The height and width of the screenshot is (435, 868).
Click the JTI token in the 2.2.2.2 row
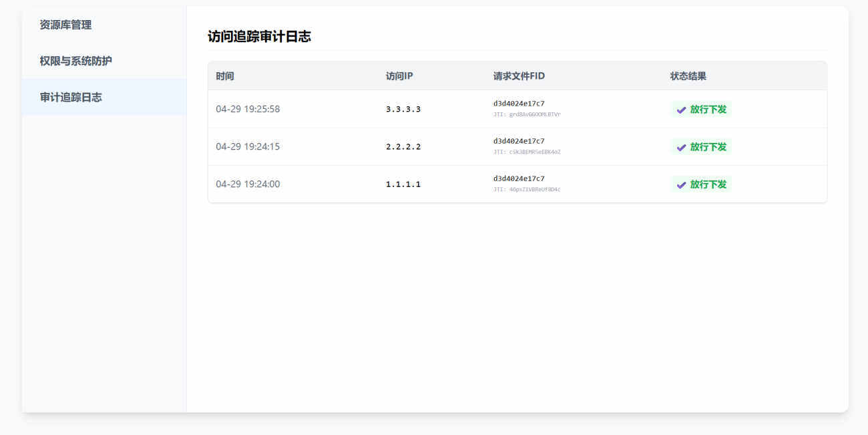[527, 152]
